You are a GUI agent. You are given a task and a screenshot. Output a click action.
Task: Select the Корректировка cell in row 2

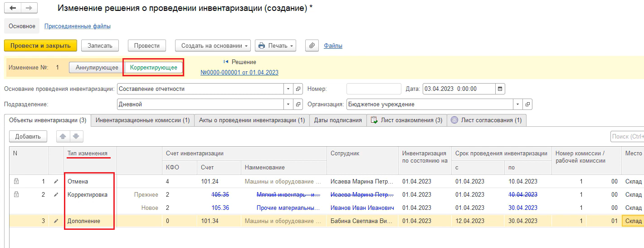[x=90, y=195]
